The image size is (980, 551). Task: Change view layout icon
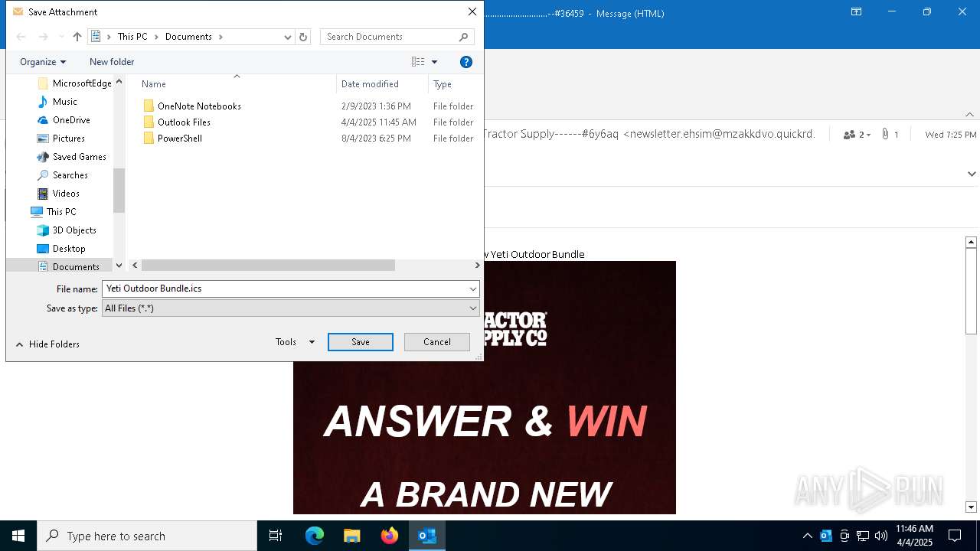point(418,62)
